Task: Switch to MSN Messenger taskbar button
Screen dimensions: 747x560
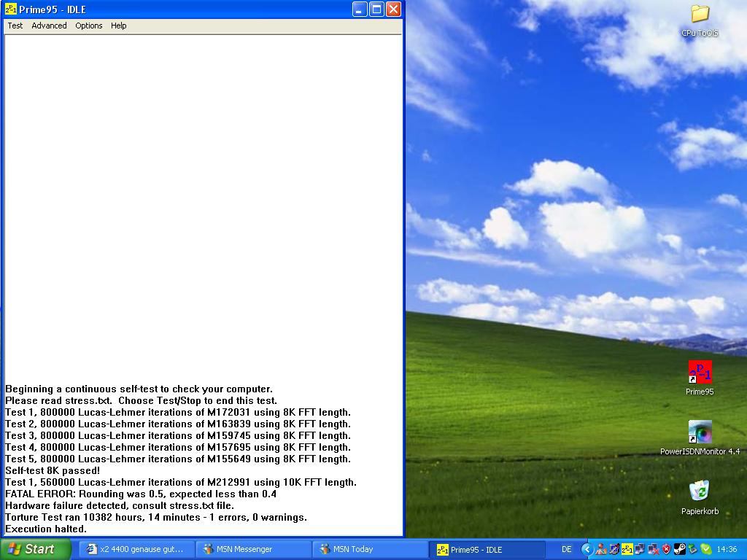Action: pos(253,549)
